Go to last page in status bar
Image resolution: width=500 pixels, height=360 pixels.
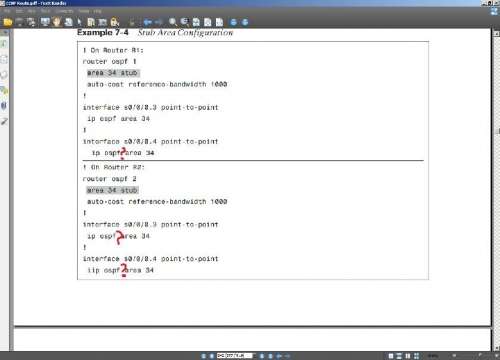point(270,356)
